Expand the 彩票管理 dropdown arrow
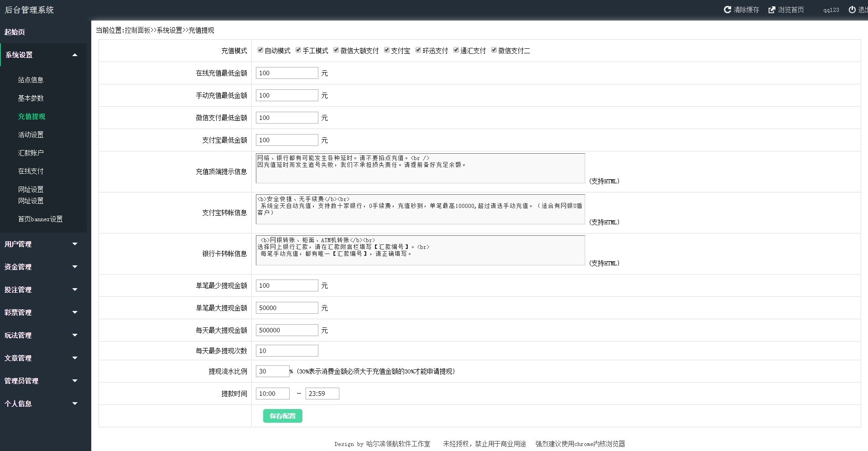This screenshot has width=868, height=451. (x=75, y=312)
